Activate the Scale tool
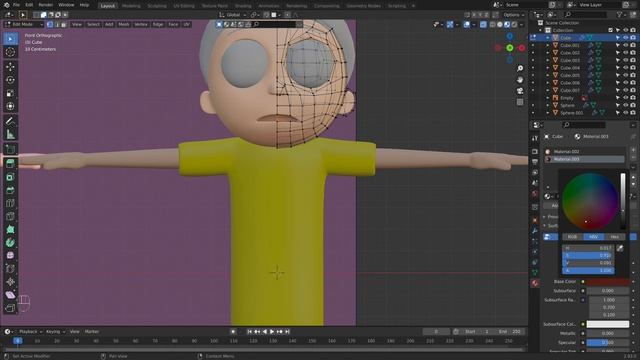 [x=10, y=93]
